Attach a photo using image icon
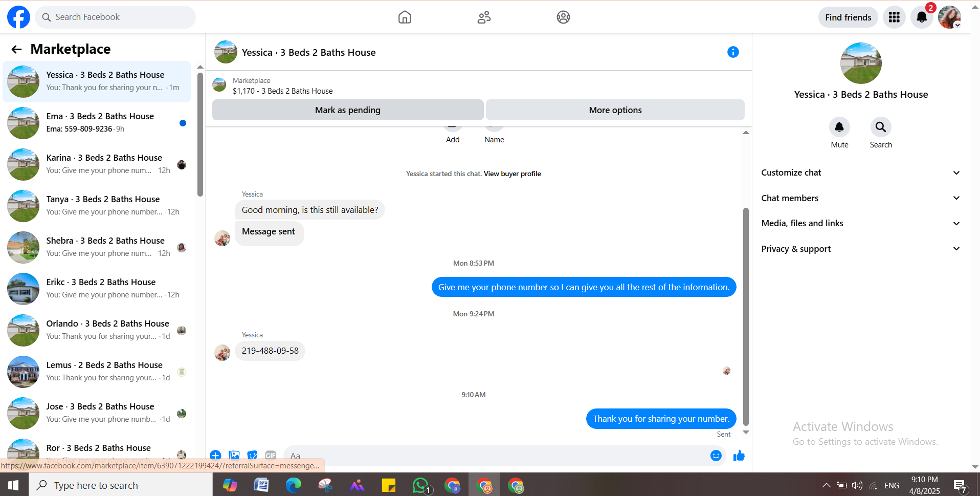Screen dimensions: 980x496 234,455
